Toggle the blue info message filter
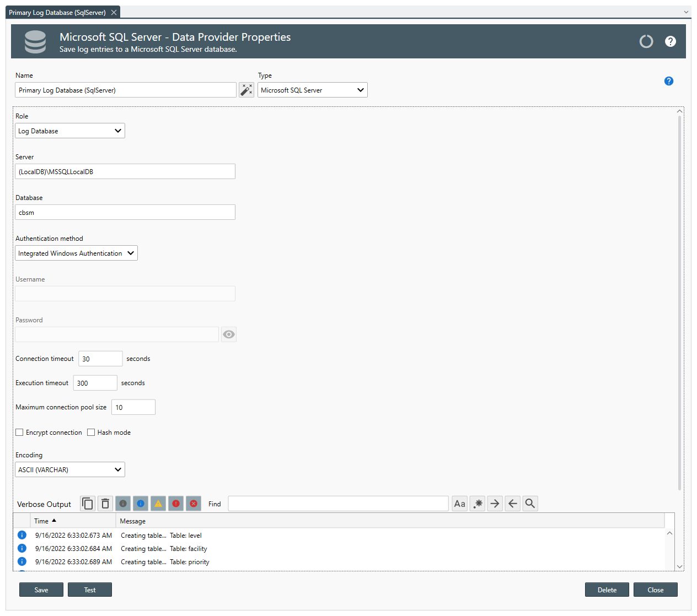Image resolution: width=697 pixels, height=616 pixels. point(141,504)
